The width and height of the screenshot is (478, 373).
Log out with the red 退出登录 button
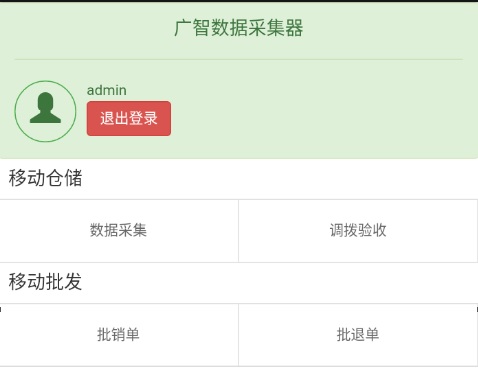129,118
